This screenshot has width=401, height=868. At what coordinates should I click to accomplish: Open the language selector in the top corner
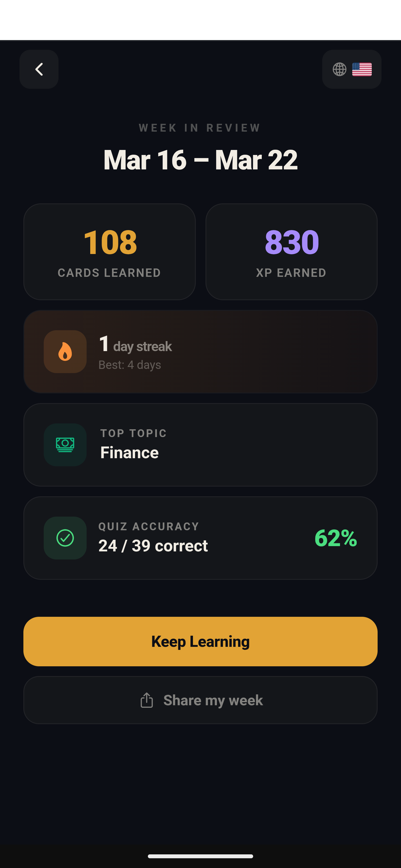(x=351, y=69)
